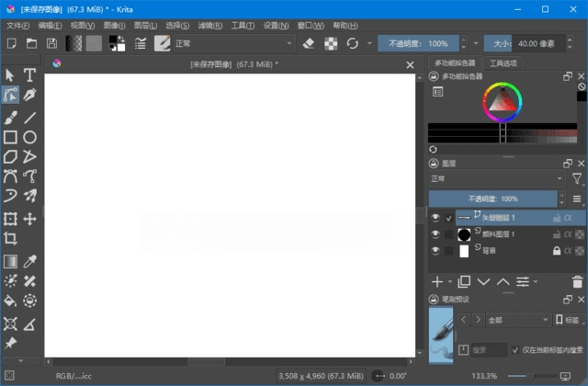Open the blending mode 正常 dropdown in toolbar
The width and height of the screenshot is (588, 386).
[234, 43]
